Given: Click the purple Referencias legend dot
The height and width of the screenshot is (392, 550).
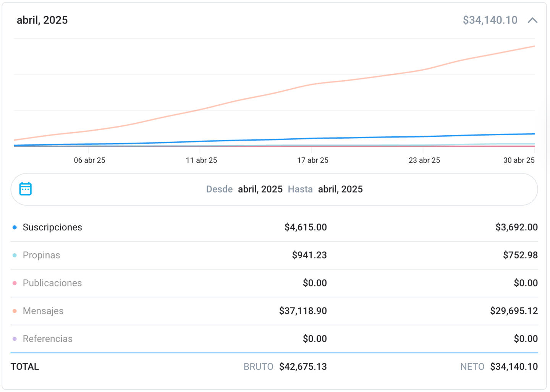Looking at the screenshot, I should tap(15, 339).
